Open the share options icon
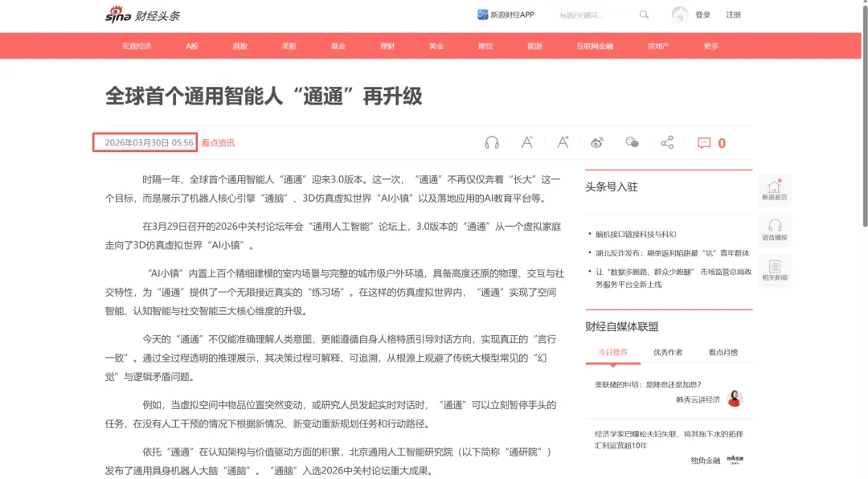Viewport: 868px width, 479px height. pos(667,143)
